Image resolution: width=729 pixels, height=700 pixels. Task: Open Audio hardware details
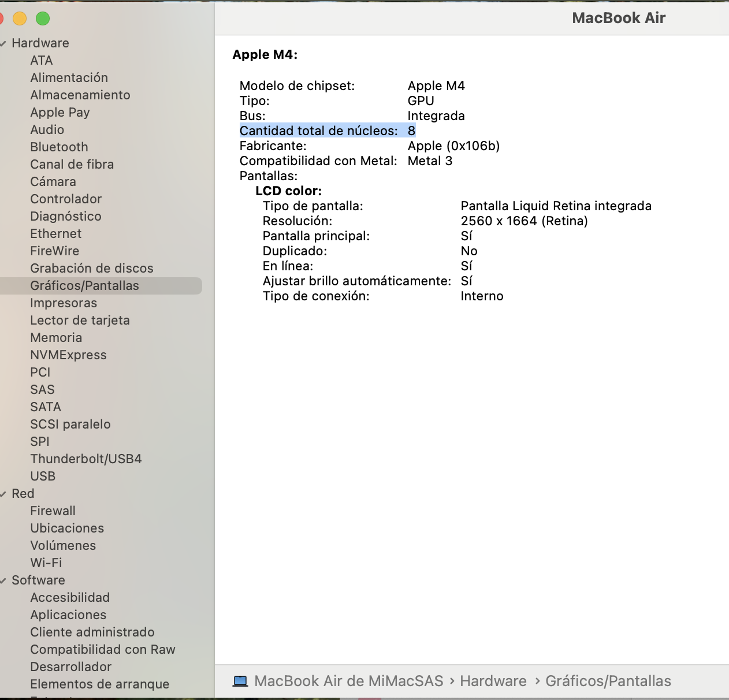(x=48, y=129)
